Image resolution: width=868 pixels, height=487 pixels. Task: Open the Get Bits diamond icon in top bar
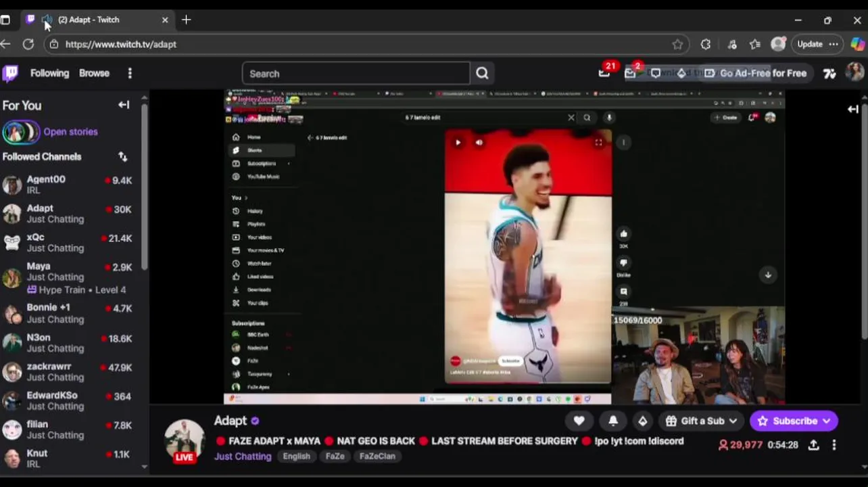[681, 73]
